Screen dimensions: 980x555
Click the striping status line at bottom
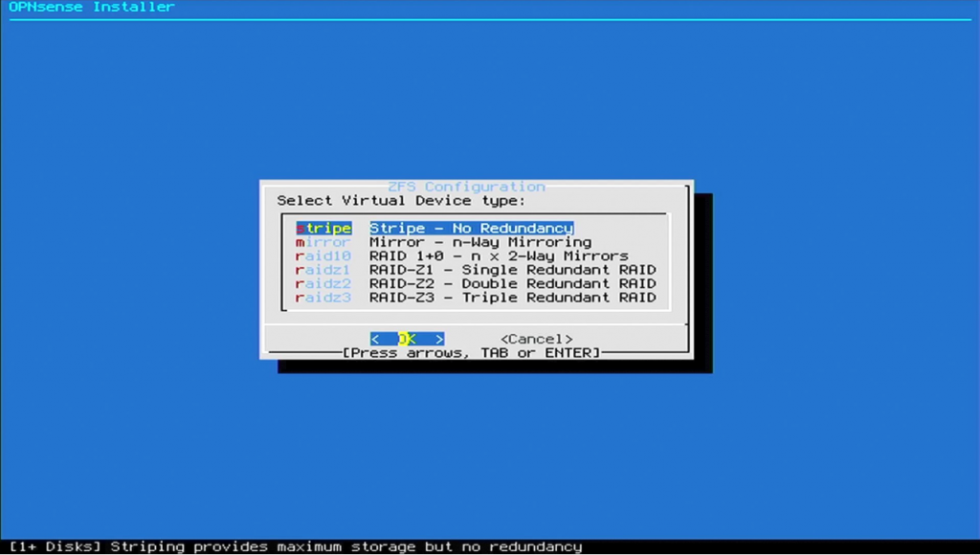tap(296, 547)
